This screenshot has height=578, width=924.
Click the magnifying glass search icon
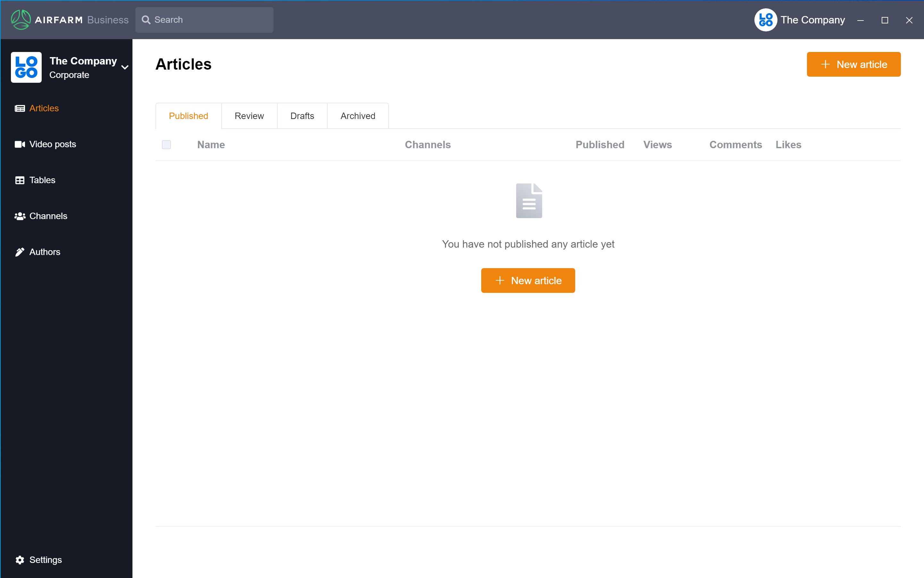click(x=146, y=20)
